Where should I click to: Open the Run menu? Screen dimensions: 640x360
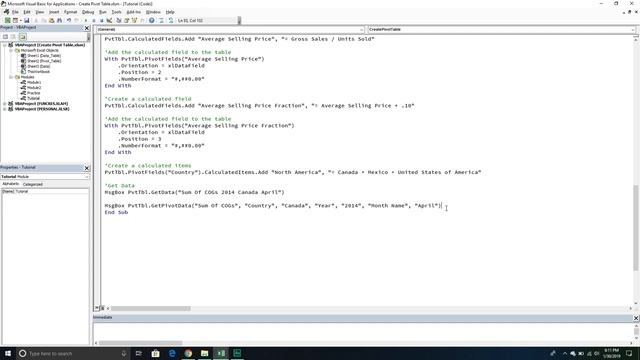[103, 12]
